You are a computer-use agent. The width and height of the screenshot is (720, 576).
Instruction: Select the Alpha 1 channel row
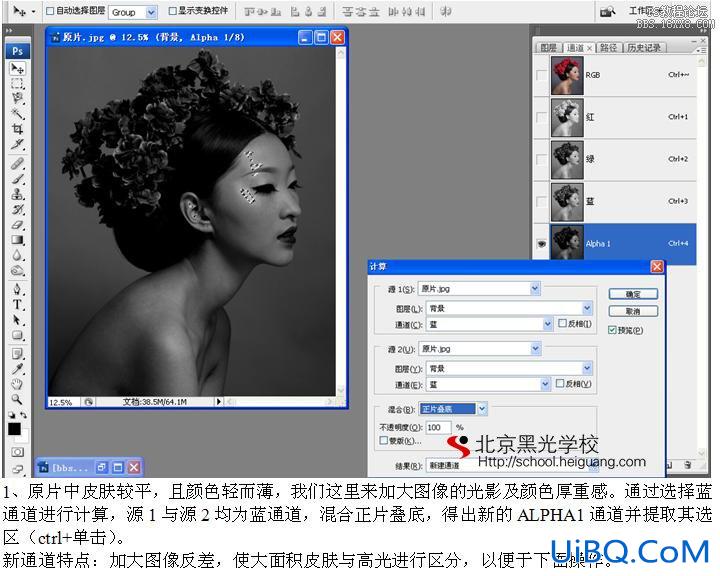pyautogui.click(x=616, y=243)
